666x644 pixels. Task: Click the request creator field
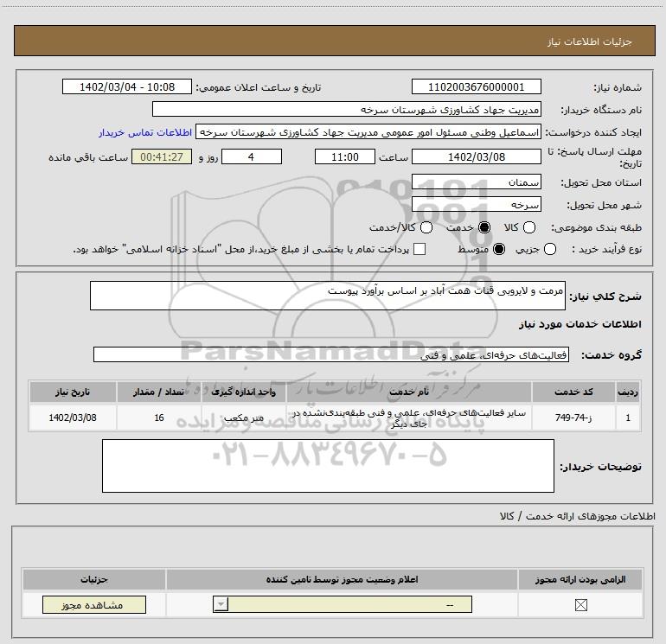(x=368, y=132)
